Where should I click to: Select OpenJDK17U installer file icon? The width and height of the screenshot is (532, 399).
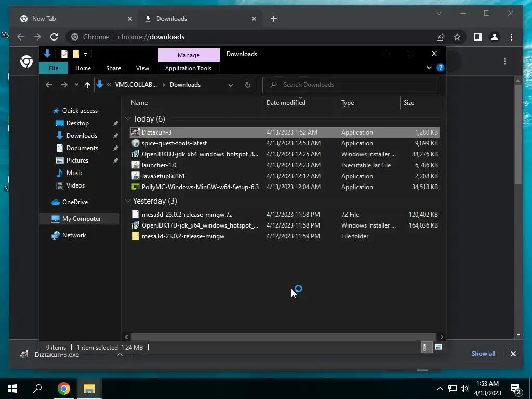[136, 225]
